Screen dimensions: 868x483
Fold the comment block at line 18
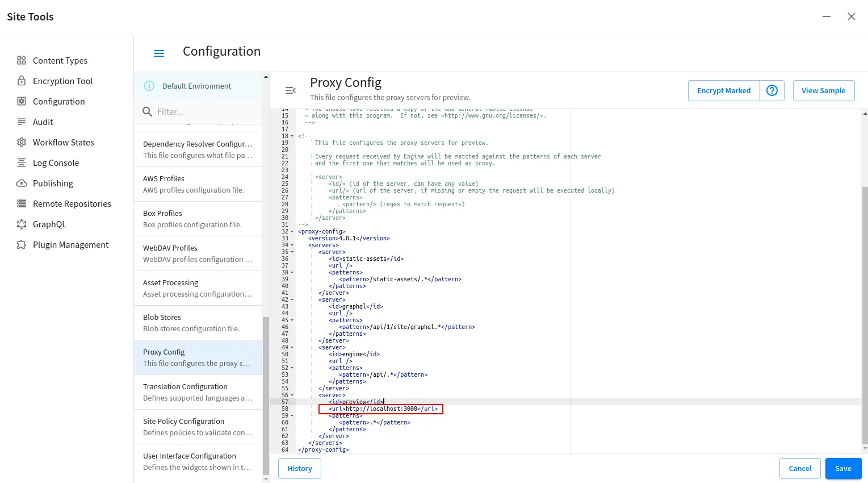292,136
